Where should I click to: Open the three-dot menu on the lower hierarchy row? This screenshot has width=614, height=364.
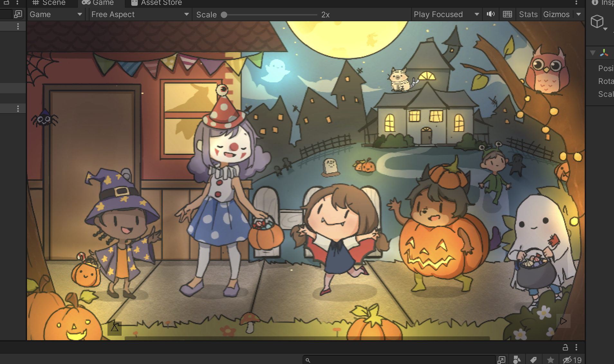(x=18, y=109)
